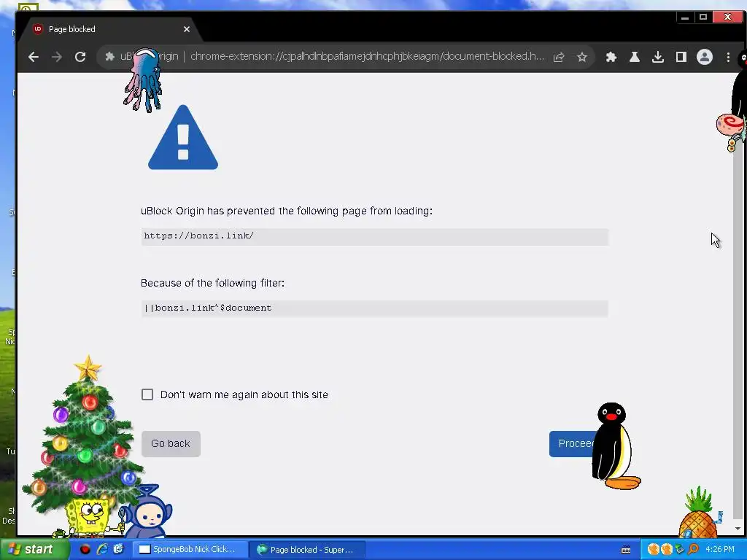Open the profile avatar menu
This screenshot has height=560, width=747.
[x=705, y=57]
